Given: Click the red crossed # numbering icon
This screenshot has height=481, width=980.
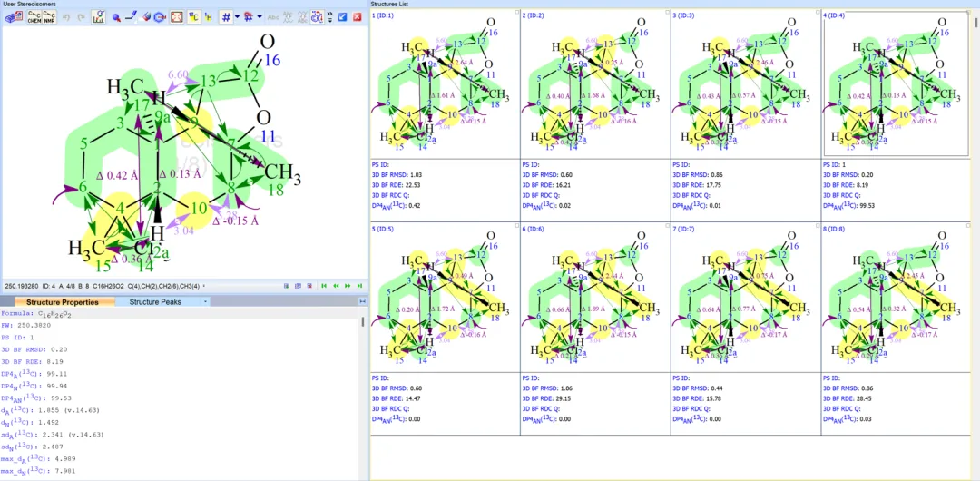Looking at the screenshot, I should pos(248,17).
